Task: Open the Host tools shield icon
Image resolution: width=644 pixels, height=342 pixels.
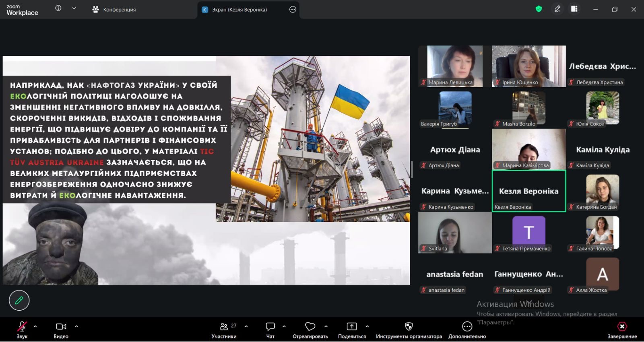Action: tap(409, 326)
